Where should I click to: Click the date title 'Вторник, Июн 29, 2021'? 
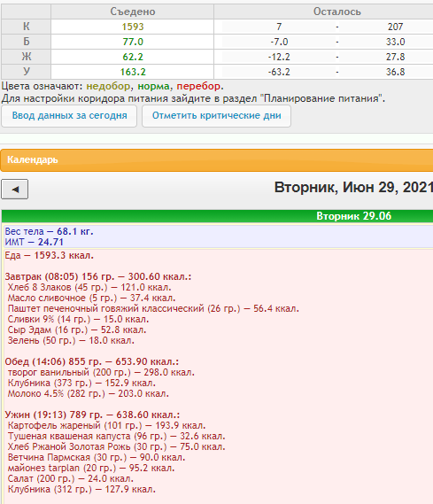353,188
